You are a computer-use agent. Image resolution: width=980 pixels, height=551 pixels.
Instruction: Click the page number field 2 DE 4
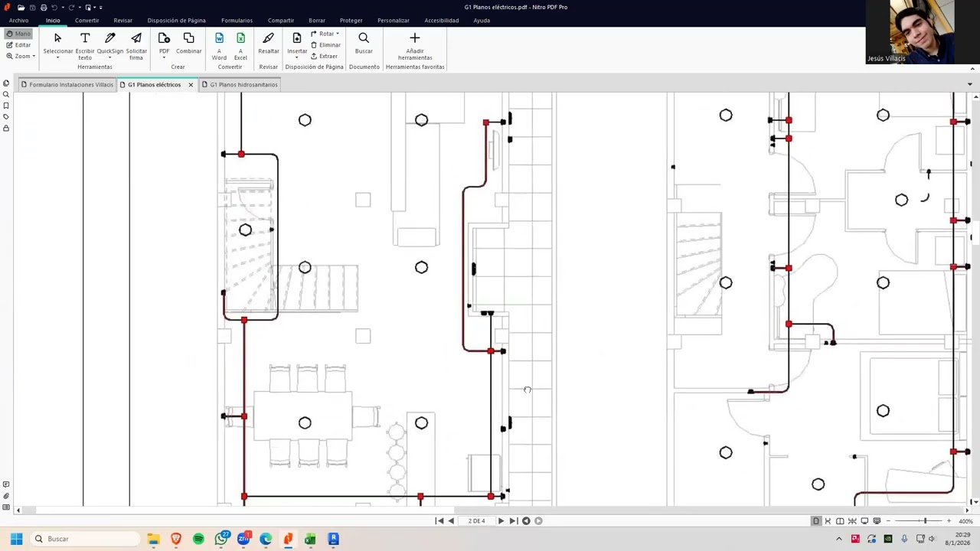pyautogui.click(x=476, y=521)
